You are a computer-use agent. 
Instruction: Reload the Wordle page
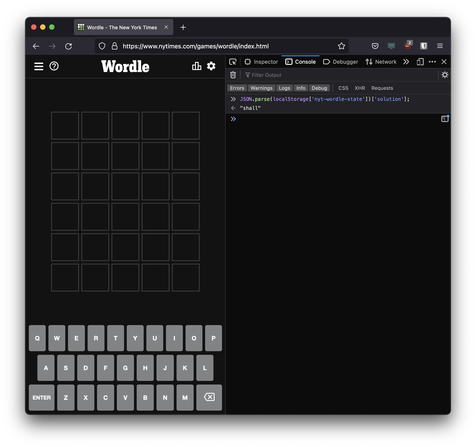click(x=68, y=46)
